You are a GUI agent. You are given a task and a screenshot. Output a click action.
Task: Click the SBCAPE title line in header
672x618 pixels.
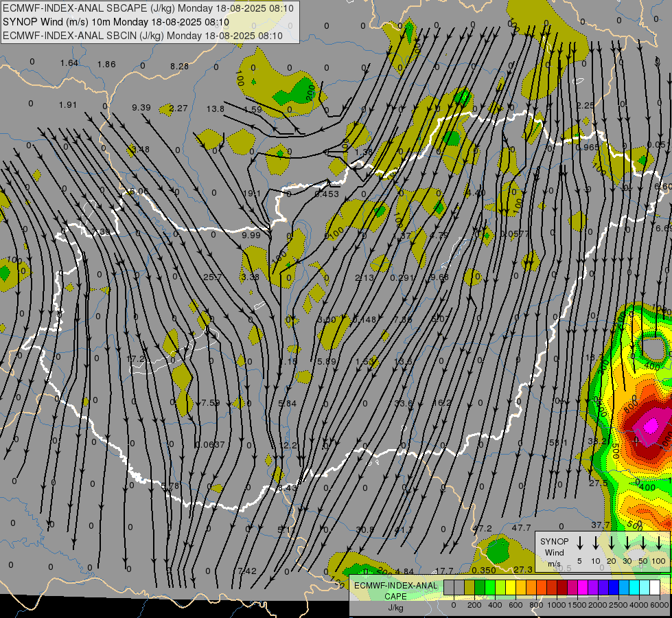(x=148, y=8)
